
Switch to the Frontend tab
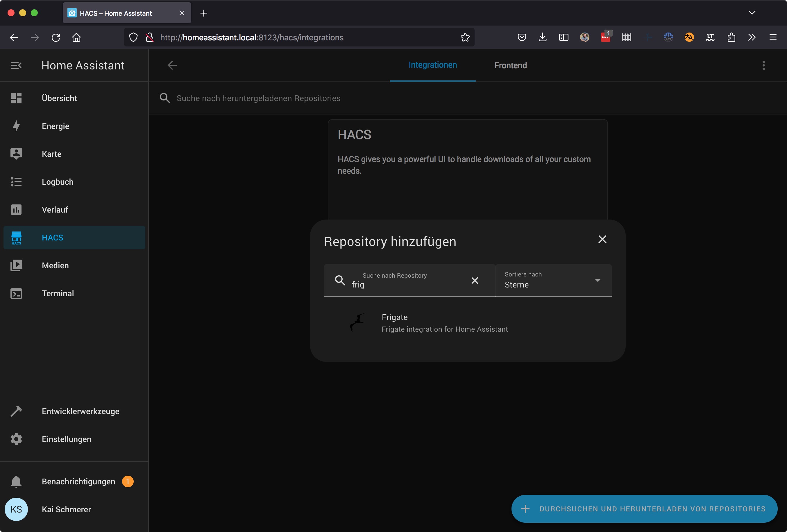[x=510, y=65]
